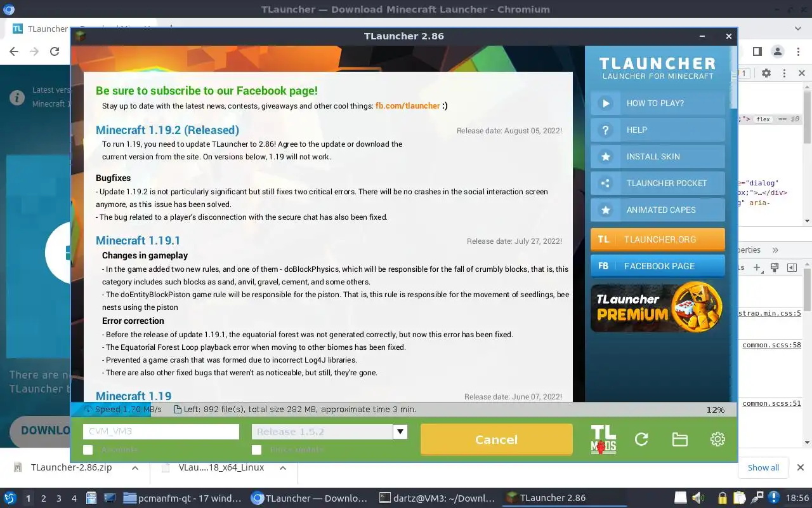Screen dimensions: 812x508
Task: Open the Release 1.5.2 version combo box
Action: (329, 432)
